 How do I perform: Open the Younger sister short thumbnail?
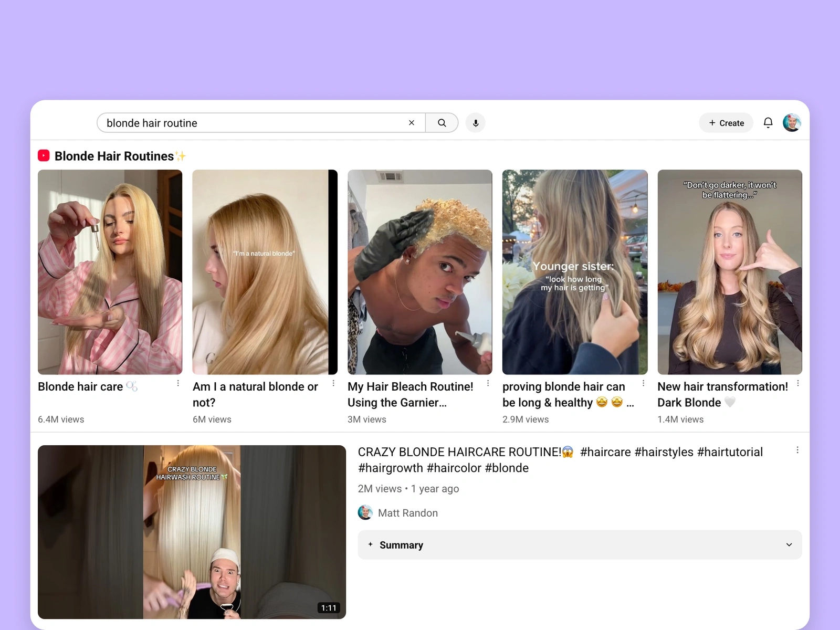click(575, 272)
